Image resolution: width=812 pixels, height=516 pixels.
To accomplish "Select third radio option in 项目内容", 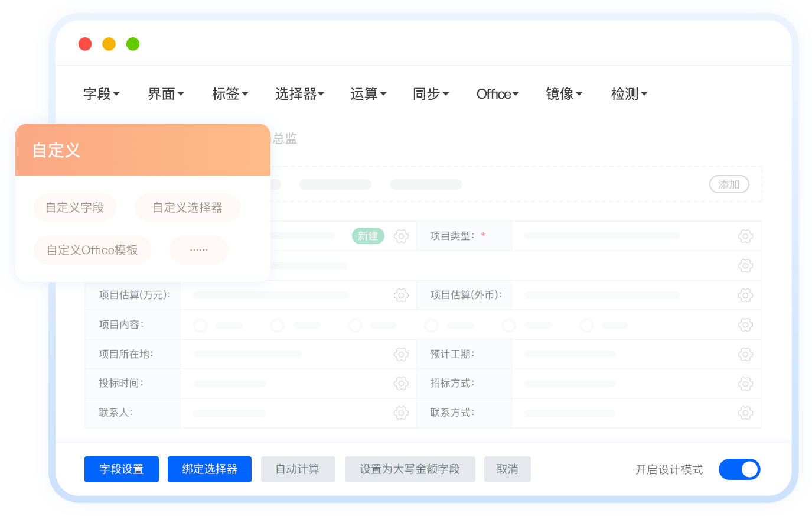I will pyautogui.click(x=355, y=325).
